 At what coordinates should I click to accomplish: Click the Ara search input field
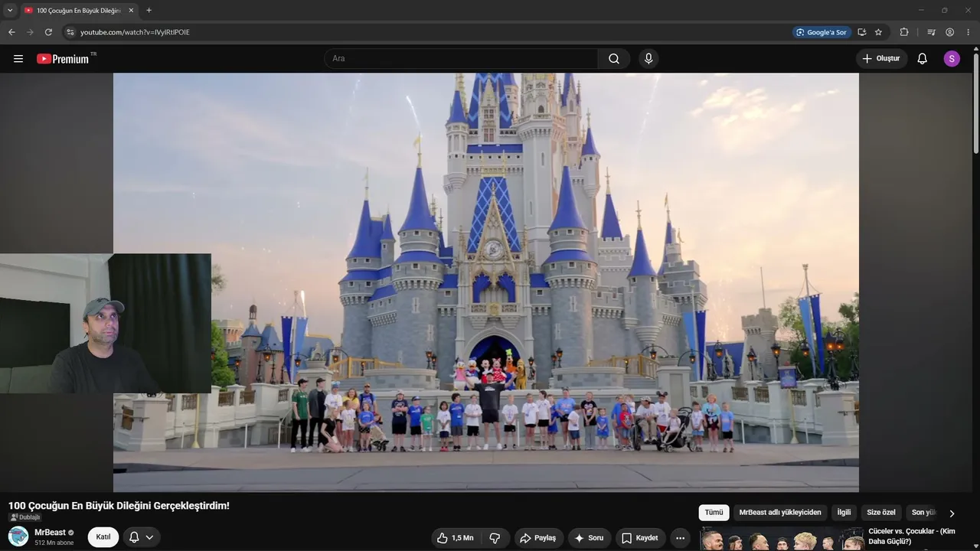click(x=461, y=59)
